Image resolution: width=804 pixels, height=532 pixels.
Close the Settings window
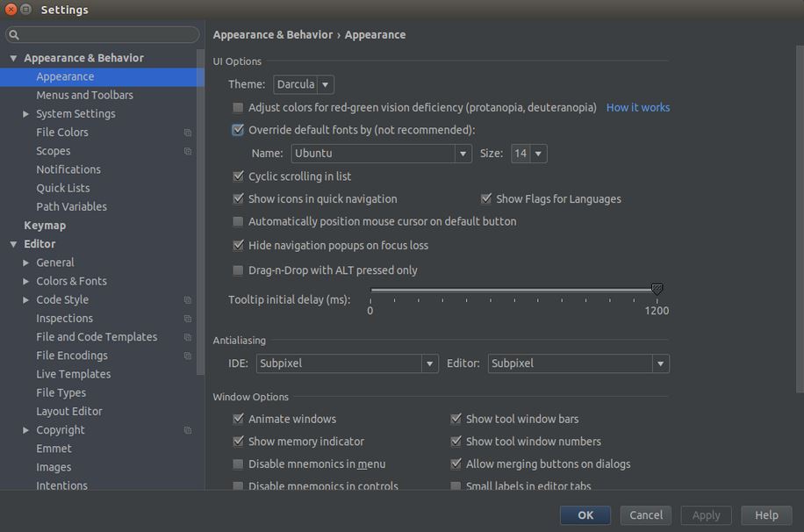11,10
